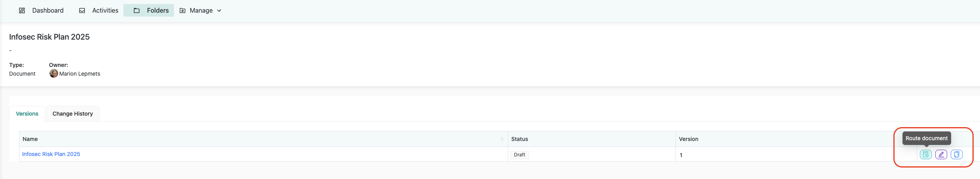Go to the Activities menu item
This screenshot has width=980, height=179.
point(105,11)
